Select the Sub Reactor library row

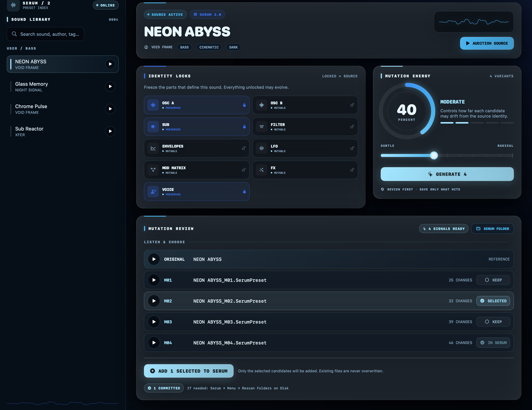pos(63,131)
